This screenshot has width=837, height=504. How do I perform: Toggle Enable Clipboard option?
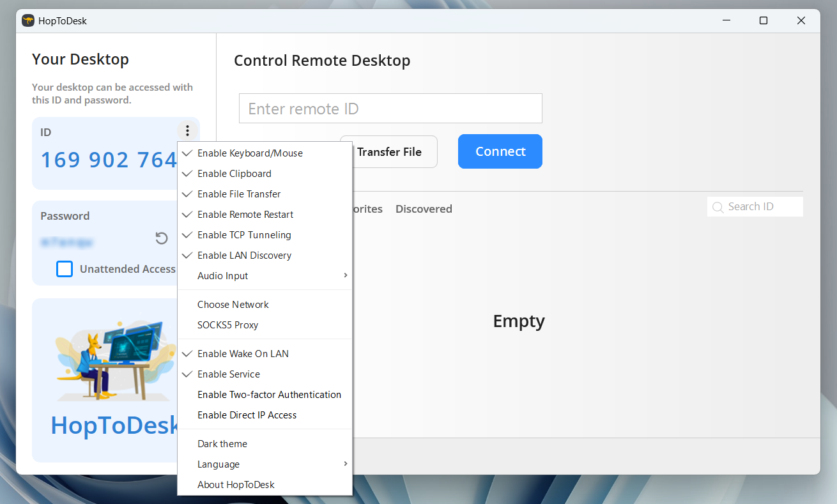pyautogui.click(x=265, y=174)
